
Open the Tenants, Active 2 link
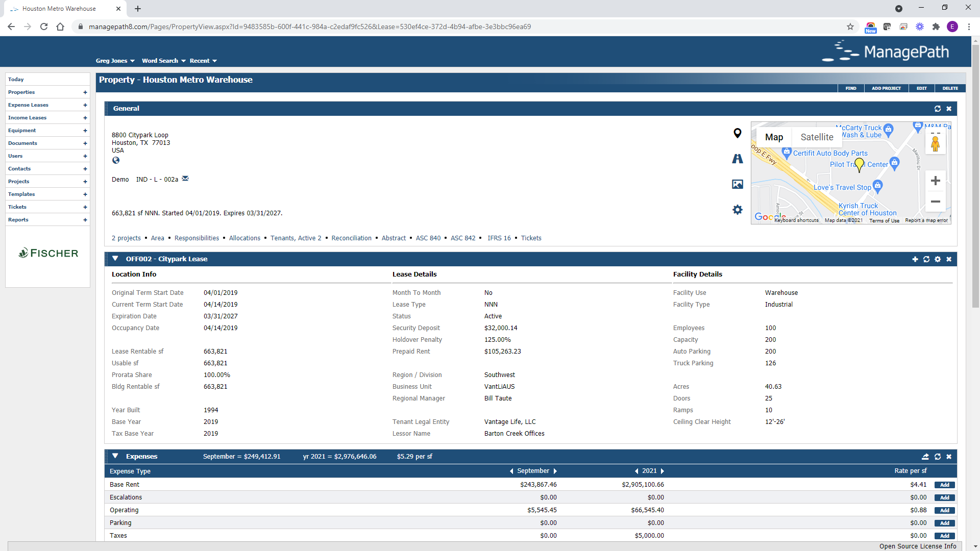(x=296, y=238)
